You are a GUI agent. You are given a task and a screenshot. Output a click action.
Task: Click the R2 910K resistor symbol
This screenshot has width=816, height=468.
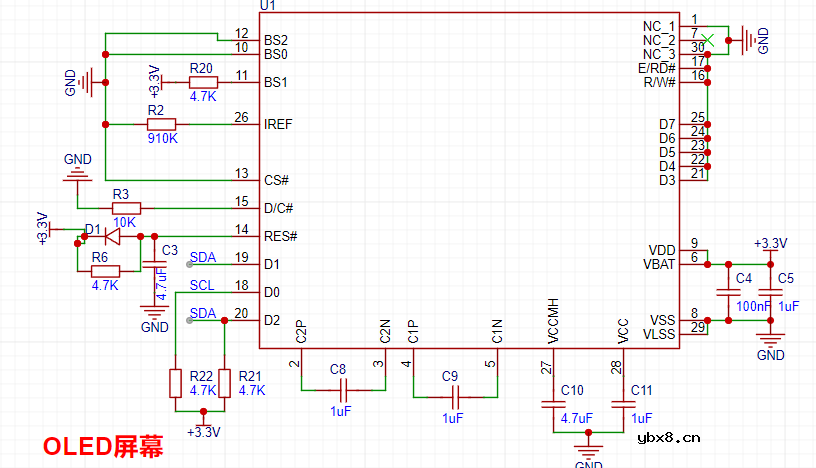(x=161, y=125)
